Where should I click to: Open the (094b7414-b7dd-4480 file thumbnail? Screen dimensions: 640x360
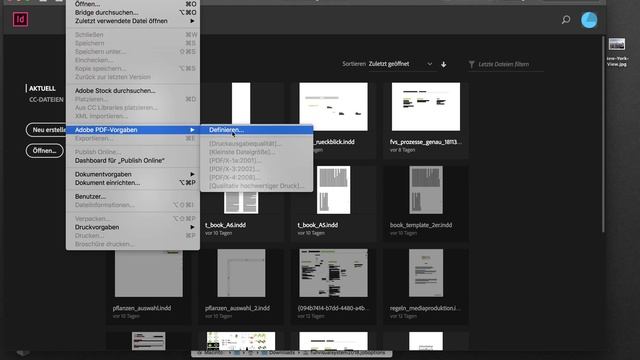[333, 273]
